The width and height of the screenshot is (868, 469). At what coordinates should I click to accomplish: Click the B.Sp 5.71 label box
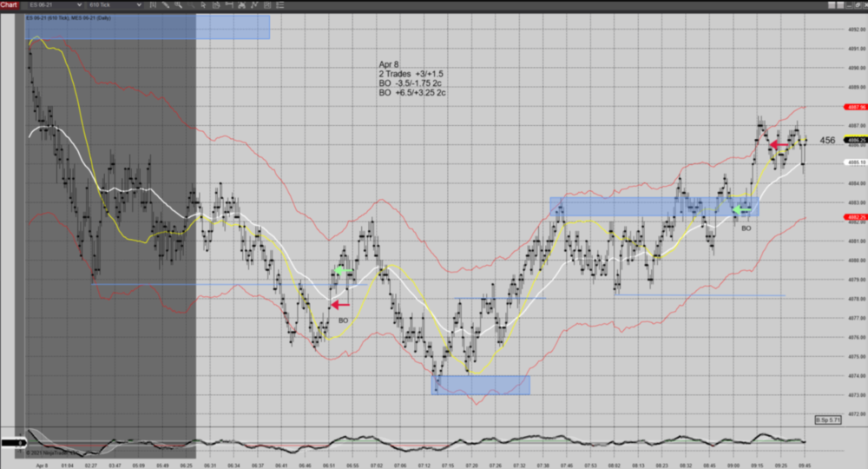tap(827, 420)
